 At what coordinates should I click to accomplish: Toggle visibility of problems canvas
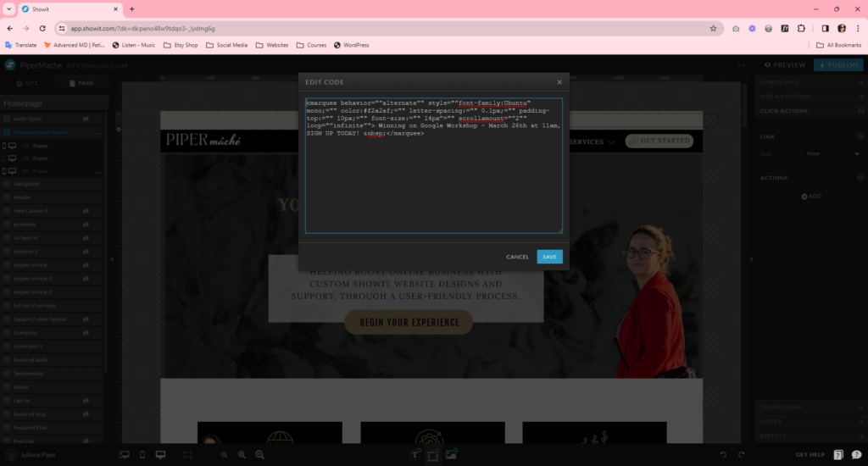coord(86,225)
